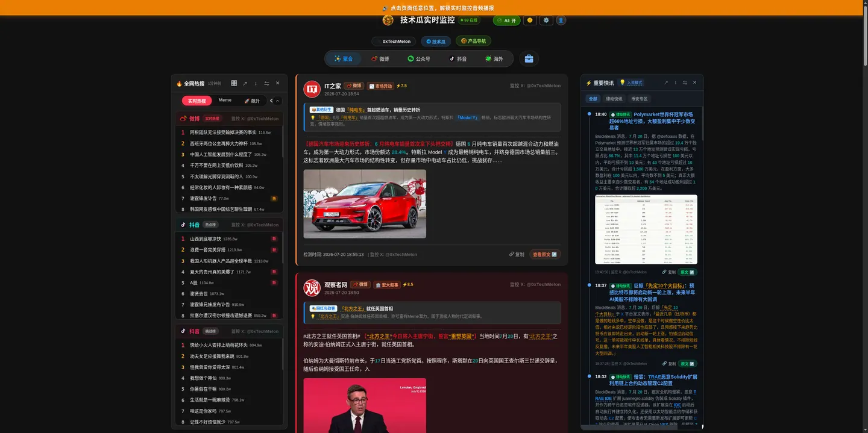Viewport: 868px width, 433px height.
Task: Swap position of 重要快讯 panel
Action: coord(685,83)
